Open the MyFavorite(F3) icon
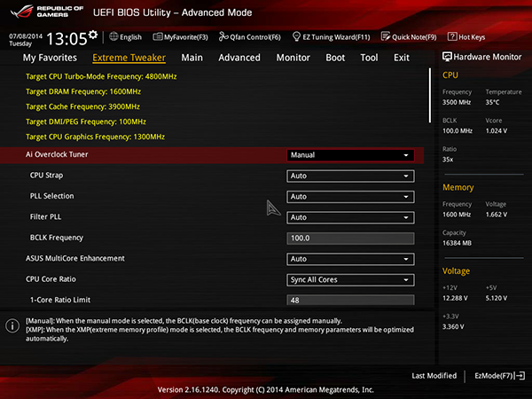 click(158, 36)
